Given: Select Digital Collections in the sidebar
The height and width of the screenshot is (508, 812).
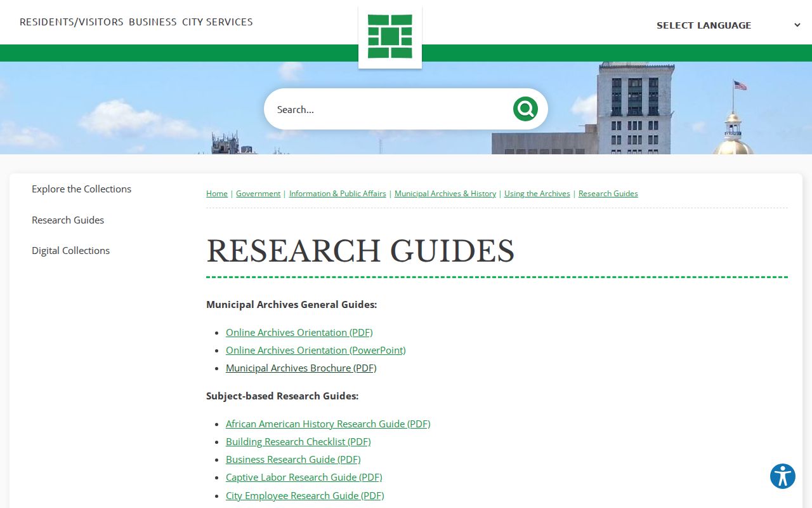Looking at the screenshot, I should (x=70, y=251).
